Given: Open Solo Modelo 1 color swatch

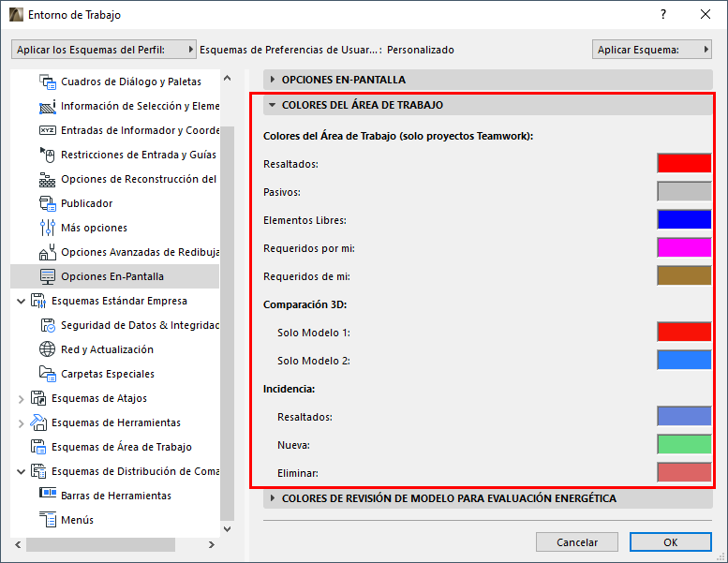Looking at the screenshot, I should pyautogui.click(x=684, y=332).
